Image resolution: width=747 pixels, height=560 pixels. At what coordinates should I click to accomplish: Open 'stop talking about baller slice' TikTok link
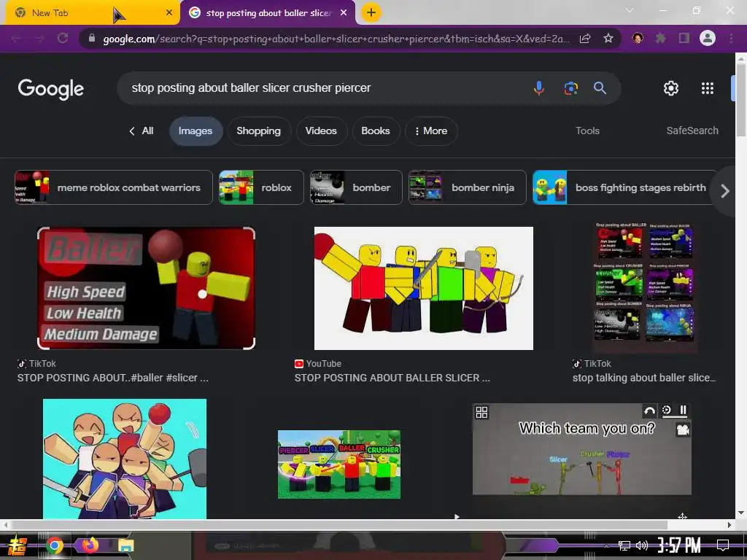644,378
